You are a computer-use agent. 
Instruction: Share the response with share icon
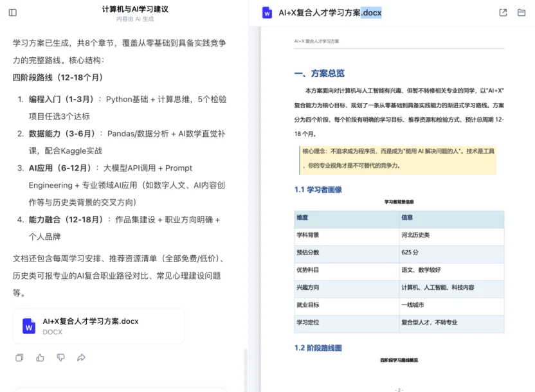click(x=81, y=357)
